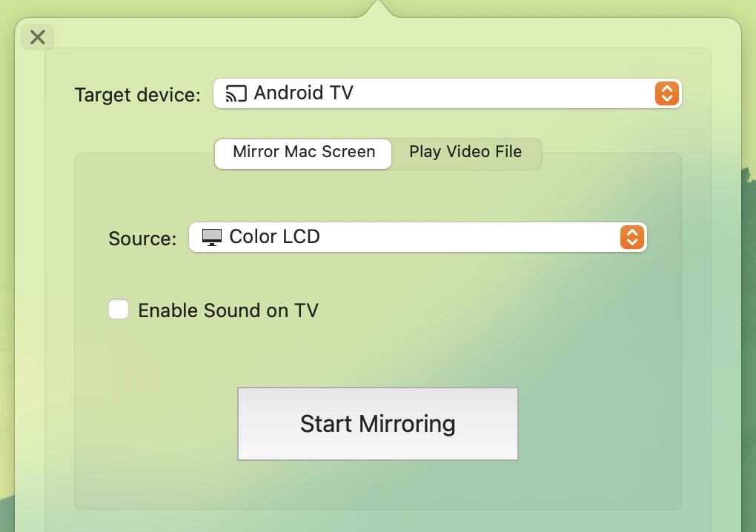
Task: Select the Android TV device name text
Action: (x=304, y=93)
